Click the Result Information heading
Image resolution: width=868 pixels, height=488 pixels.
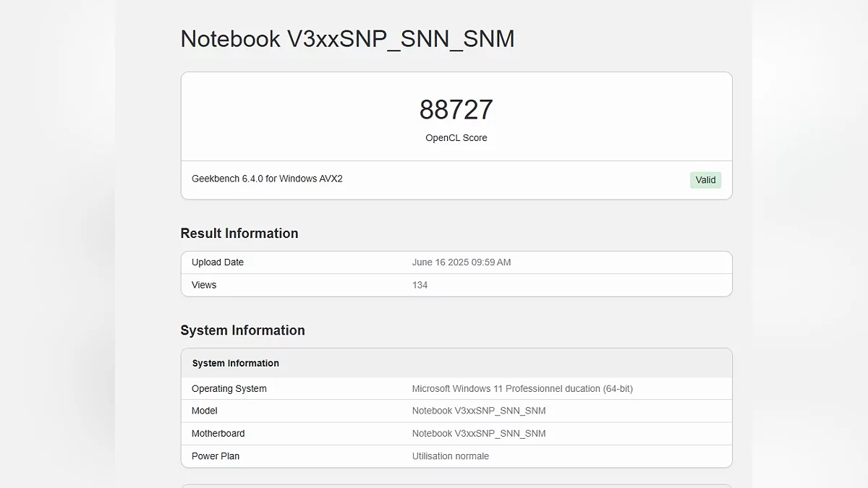tap(239, 234)
